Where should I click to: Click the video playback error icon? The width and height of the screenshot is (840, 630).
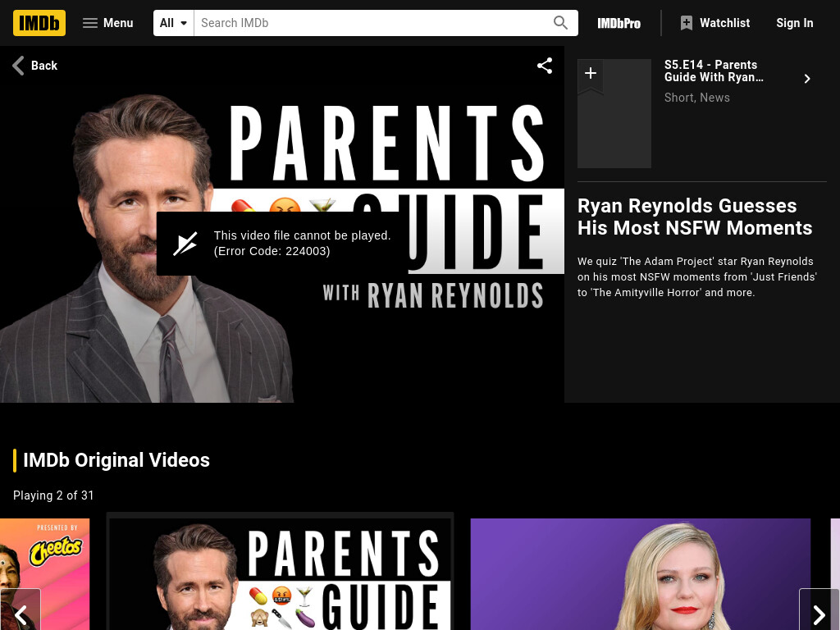click(185, 244)
